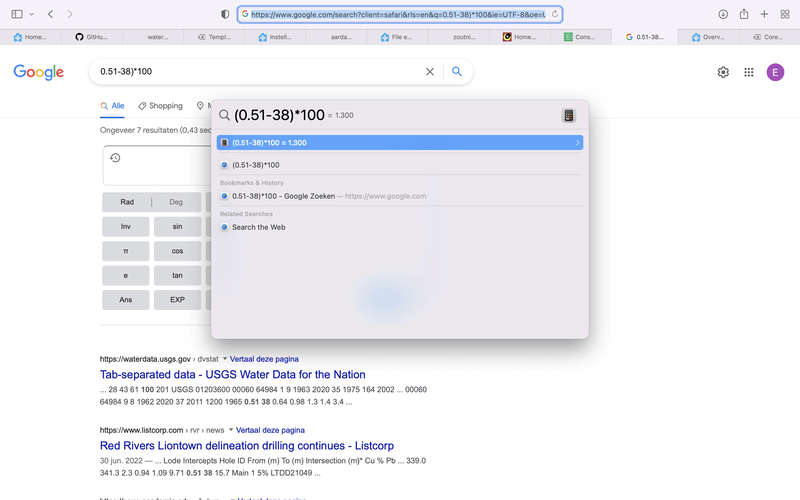
Task: Click the π calculator key
Action: [126, 251]
